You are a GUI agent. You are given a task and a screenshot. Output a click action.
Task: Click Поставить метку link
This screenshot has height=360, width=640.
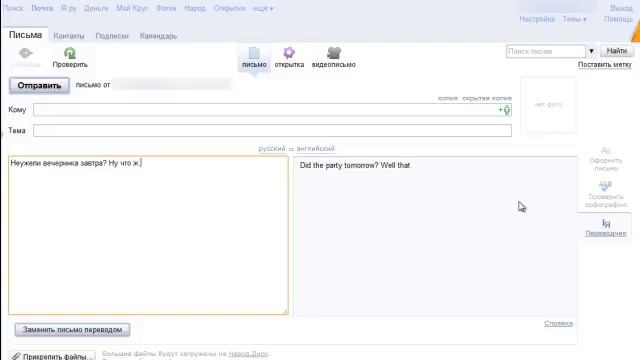(x=604, y=64)
